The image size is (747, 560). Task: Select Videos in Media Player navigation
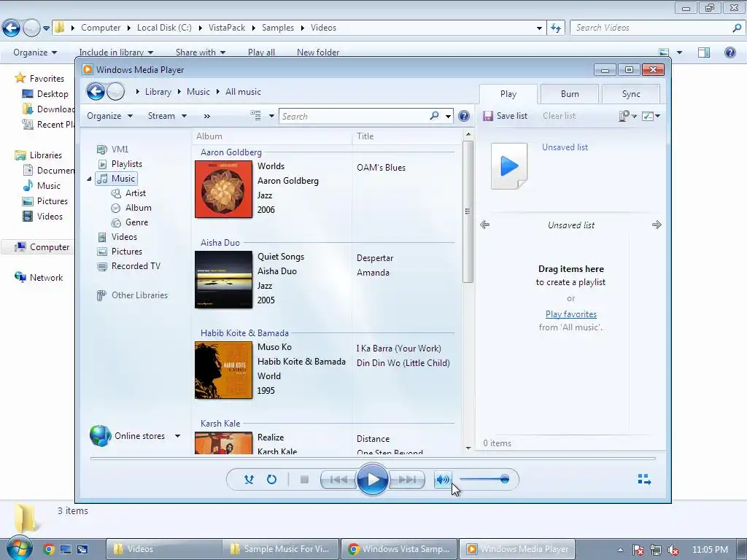pos(117,237)
